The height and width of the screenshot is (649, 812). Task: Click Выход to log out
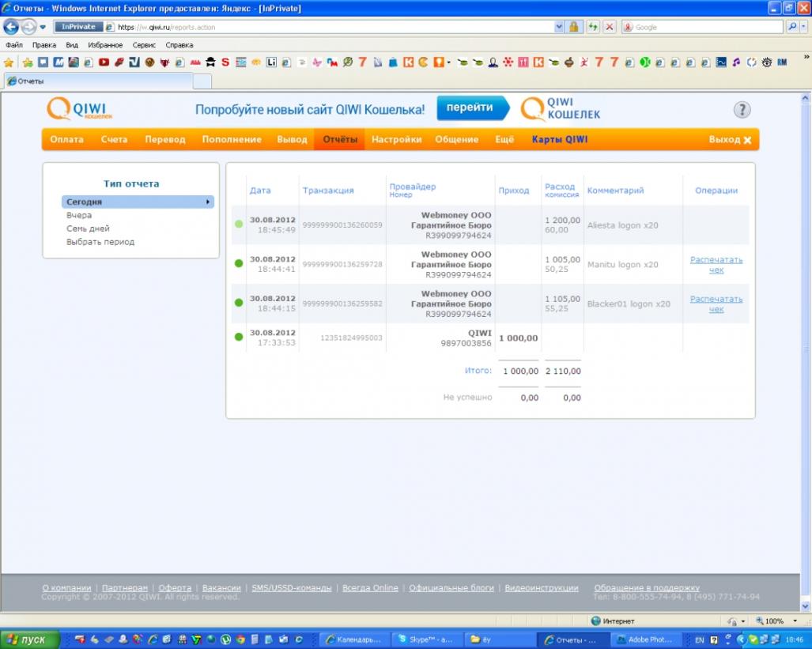point(730,140)
